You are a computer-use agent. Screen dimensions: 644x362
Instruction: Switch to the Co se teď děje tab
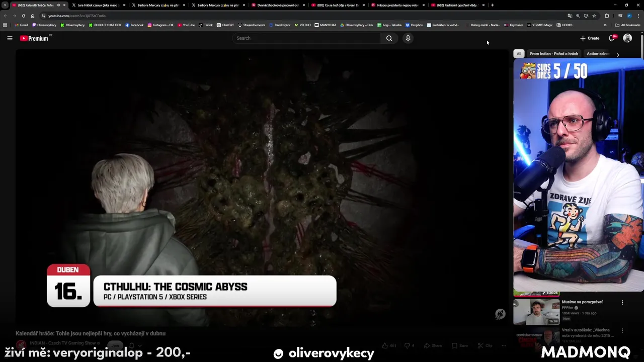pyautogui.click(x=338, y=5)
